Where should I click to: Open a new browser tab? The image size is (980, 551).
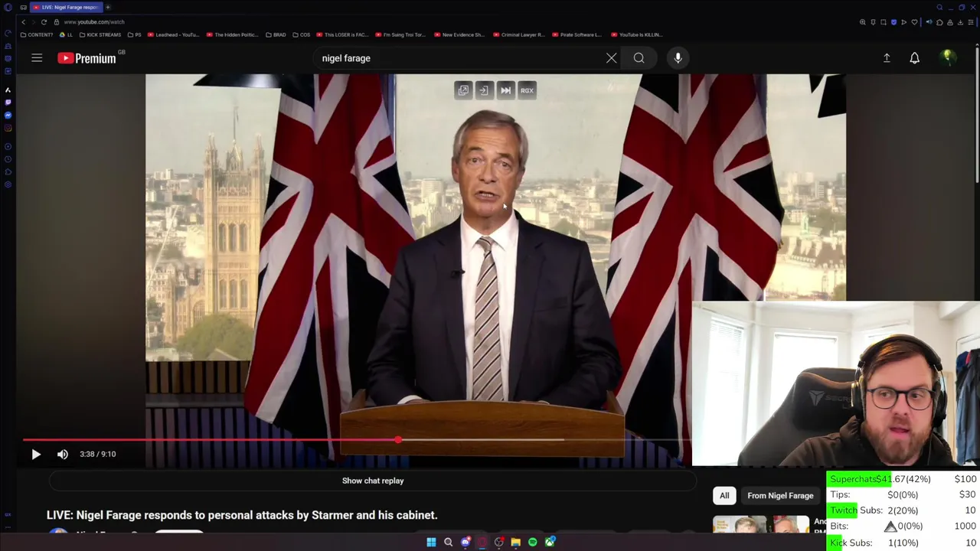click(x=108, y=7)
